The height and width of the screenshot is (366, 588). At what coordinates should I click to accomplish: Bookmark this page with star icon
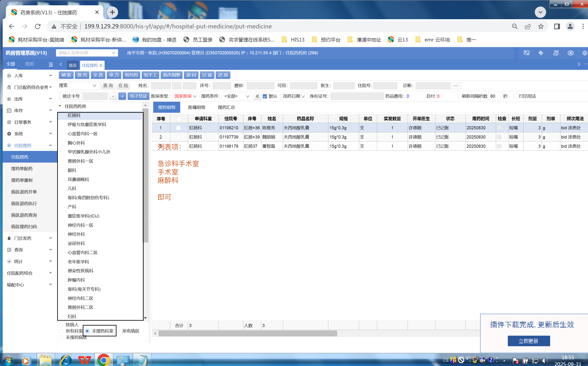(541, 26)
